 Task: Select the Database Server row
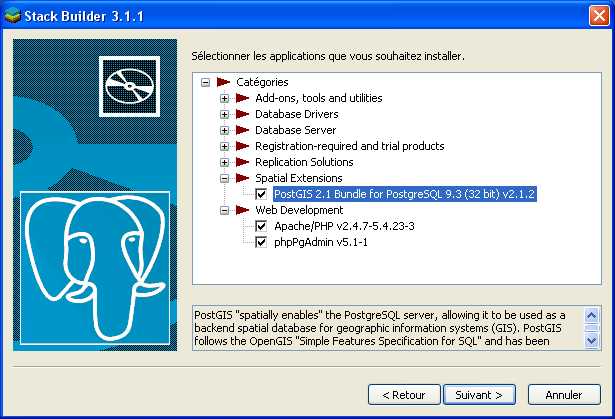point(295,130)
